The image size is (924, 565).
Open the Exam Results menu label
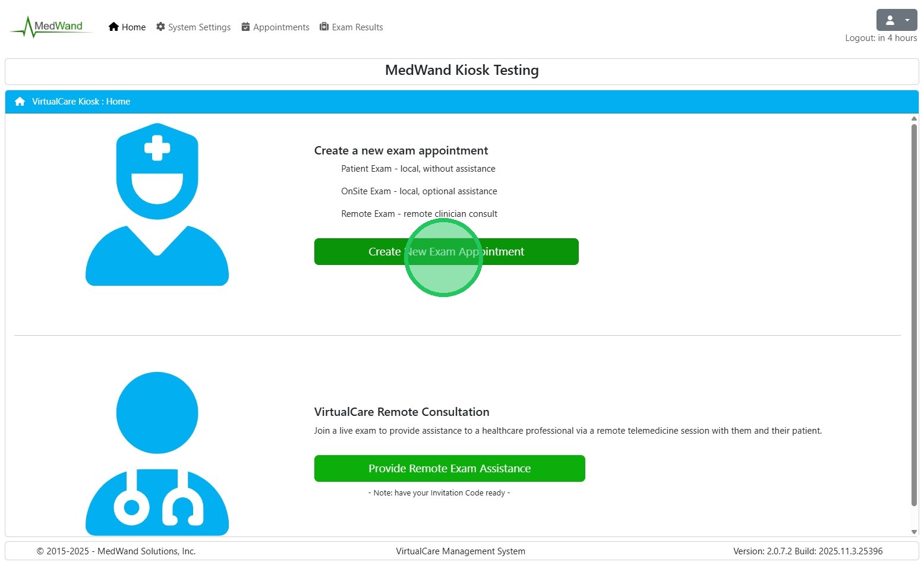click(357, 27)
